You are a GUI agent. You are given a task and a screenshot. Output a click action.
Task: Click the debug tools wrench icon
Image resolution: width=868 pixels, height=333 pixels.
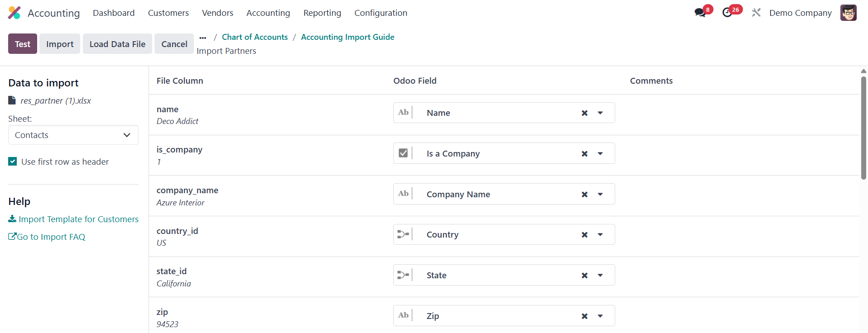(x=756, y=13)
